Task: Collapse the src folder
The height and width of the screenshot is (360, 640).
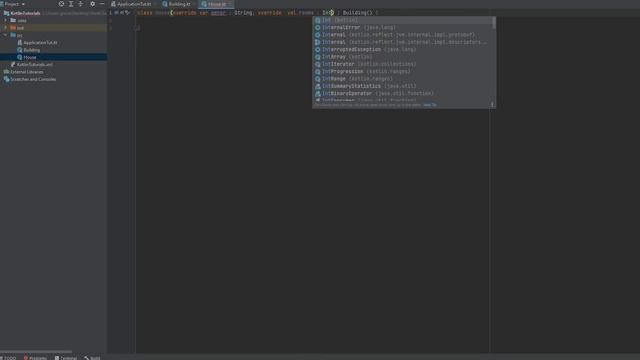Action: coord(6,35)
